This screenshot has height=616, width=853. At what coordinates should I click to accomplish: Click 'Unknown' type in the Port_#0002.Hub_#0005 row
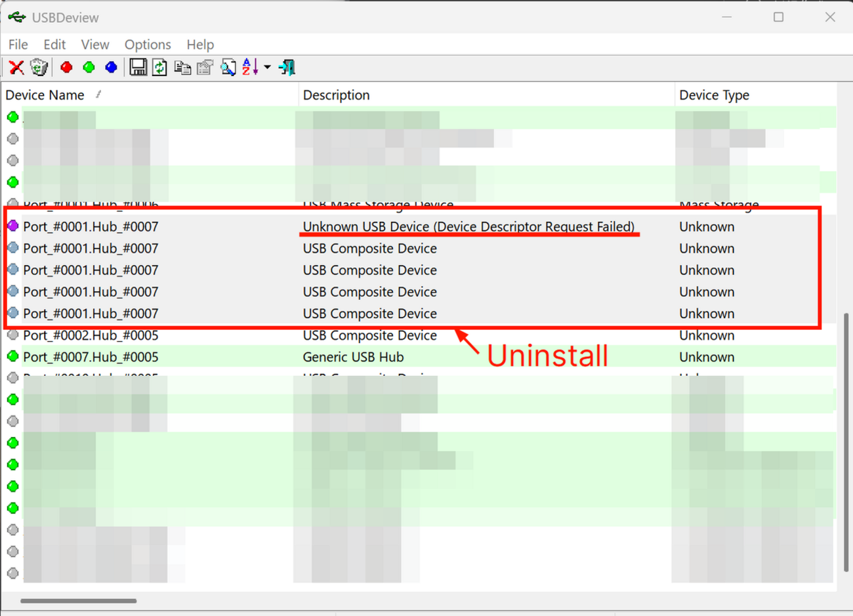pyautogui.click(x=707, y=335)
